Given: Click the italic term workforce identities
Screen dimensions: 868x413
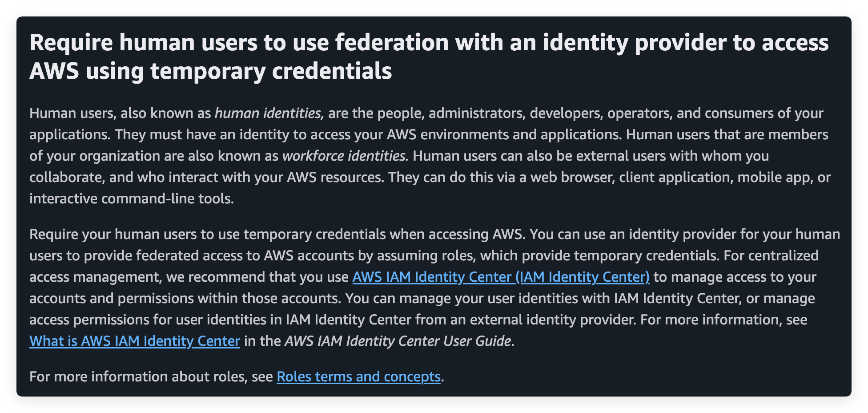Looking at the screenshot, I should (344, 156).
